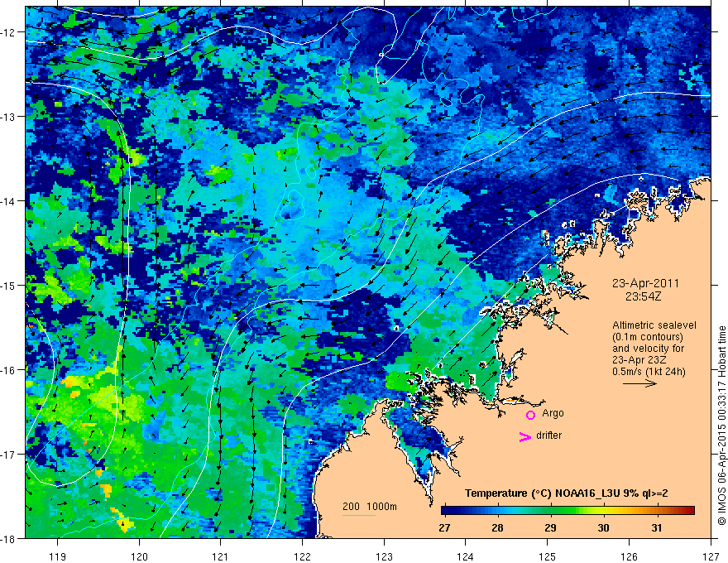Click the latitude axis label '-13'
The height and width of the screenshot is (563, 728).
coord(8,117)
